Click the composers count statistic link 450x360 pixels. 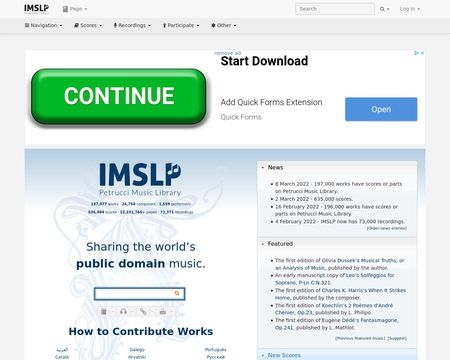(138, 204)
